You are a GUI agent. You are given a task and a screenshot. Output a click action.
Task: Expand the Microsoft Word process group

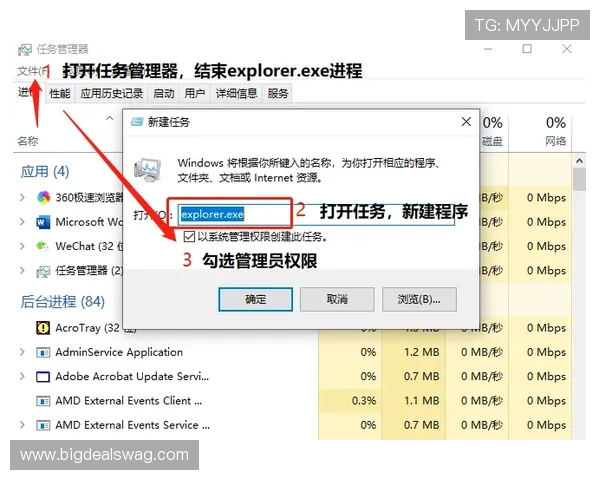click(22, 222)
